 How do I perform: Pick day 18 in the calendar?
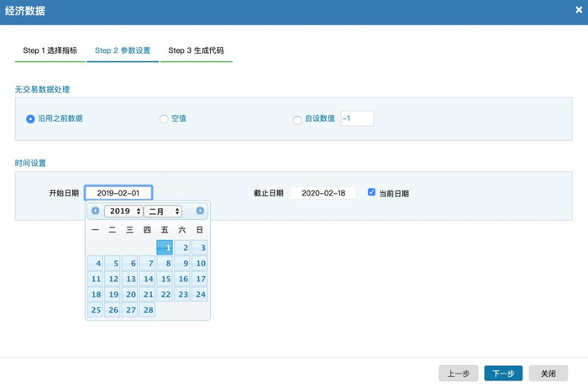(x=95, y=294)
